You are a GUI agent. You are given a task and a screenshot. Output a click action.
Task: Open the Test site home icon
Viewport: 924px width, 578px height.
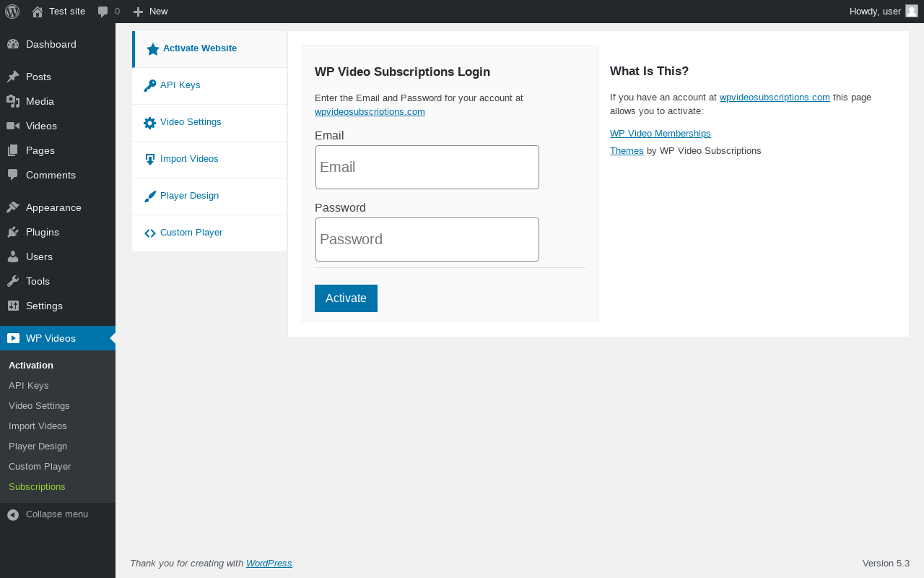tap(38, 12)
